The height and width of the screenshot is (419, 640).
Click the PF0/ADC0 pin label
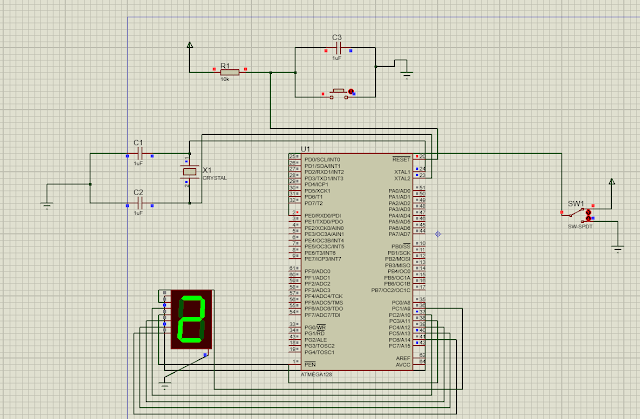tap(317, 271)
